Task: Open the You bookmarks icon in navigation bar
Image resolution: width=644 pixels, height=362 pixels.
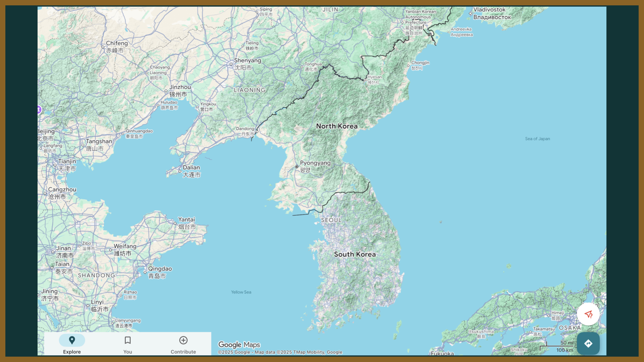Action: click(127, 340)
